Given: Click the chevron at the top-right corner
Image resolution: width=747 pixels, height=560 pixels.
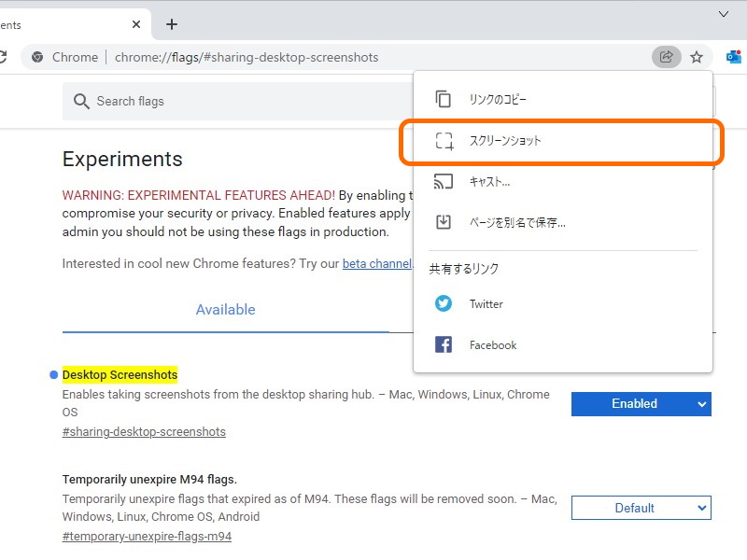Looking at the screenshot, I should tap(724, 15).
